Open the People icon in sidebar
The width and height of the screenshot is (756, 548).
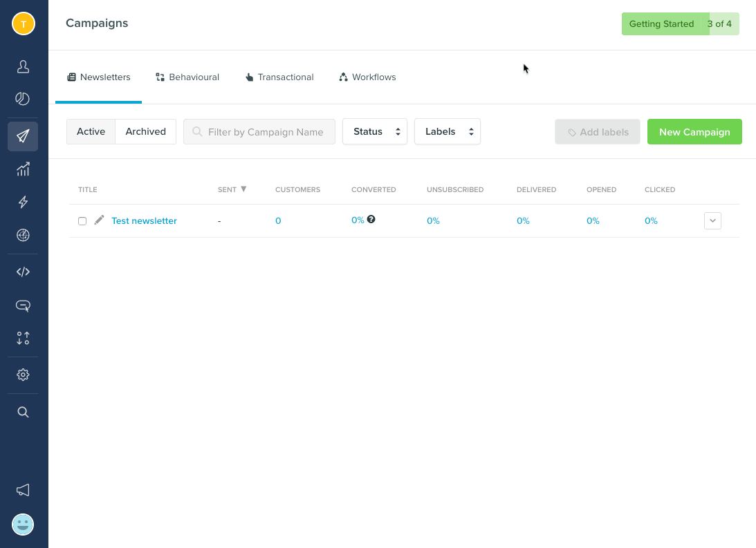(x=23, y=66)
